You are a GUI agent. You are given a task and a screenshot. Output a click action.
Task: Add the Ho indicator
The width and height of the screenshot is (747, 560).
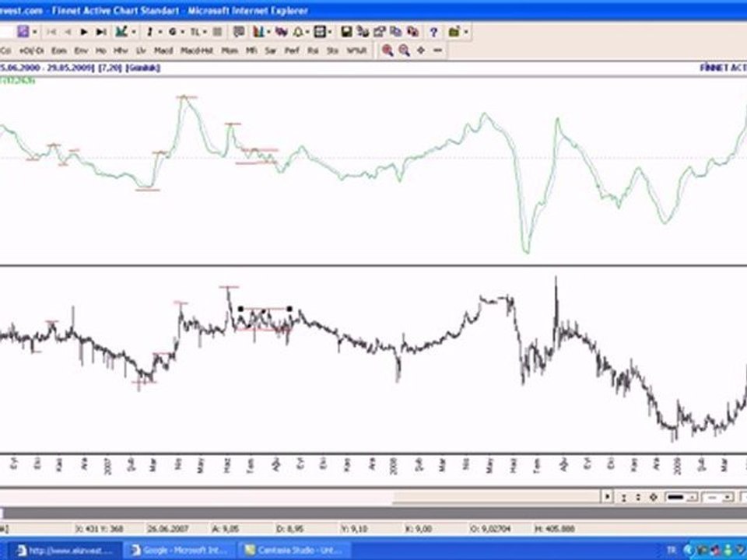[100, 51]
